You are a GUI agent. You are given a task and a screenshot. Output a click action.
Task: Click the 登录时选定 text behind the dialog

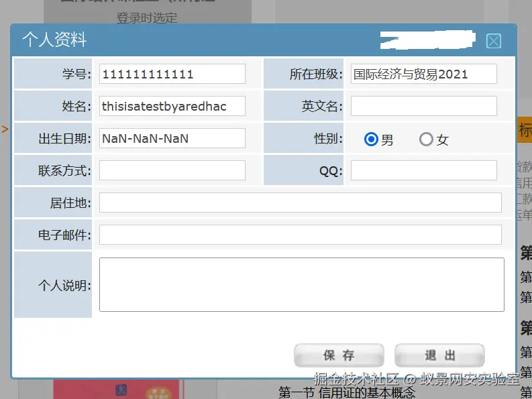tap(147, 17)
